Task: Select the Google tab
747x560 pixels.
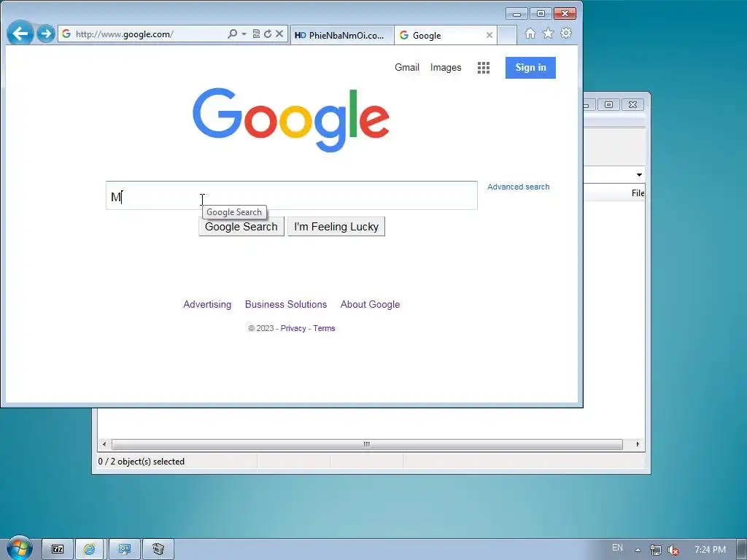Action: (x=441, y=35)
